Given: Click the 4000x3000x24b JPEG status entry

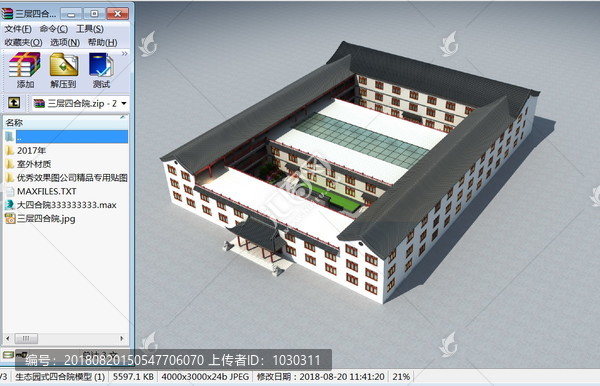Looking at the screenshot, I should (x=205, y=377).
